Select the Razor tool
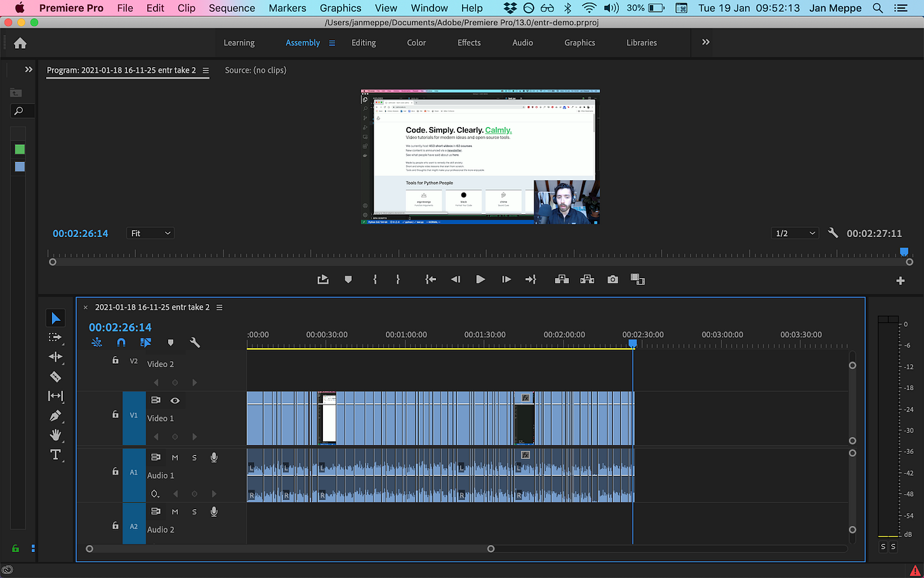924x578 pixels. (56, 377)
